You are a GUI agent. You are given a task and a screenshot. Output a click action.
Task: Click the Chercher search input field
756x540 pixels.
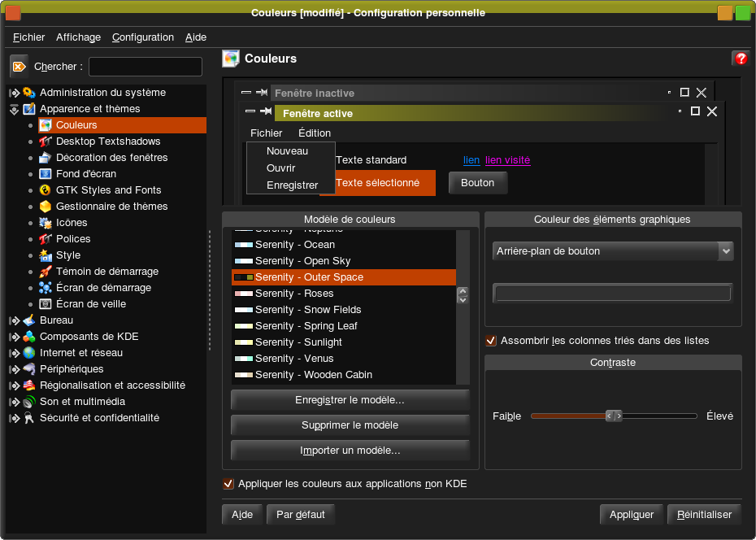tap(146, 67)
